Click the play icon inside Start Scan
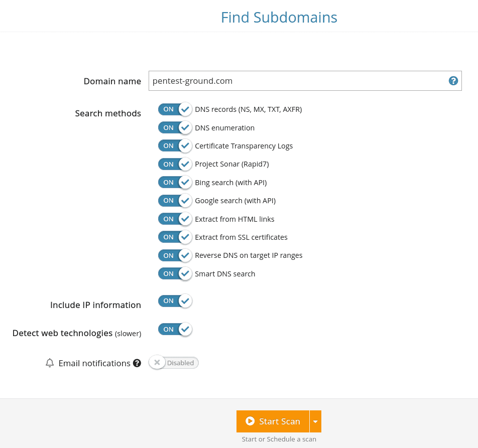Screen dimensions: 478x448 [x=250, y=421]
